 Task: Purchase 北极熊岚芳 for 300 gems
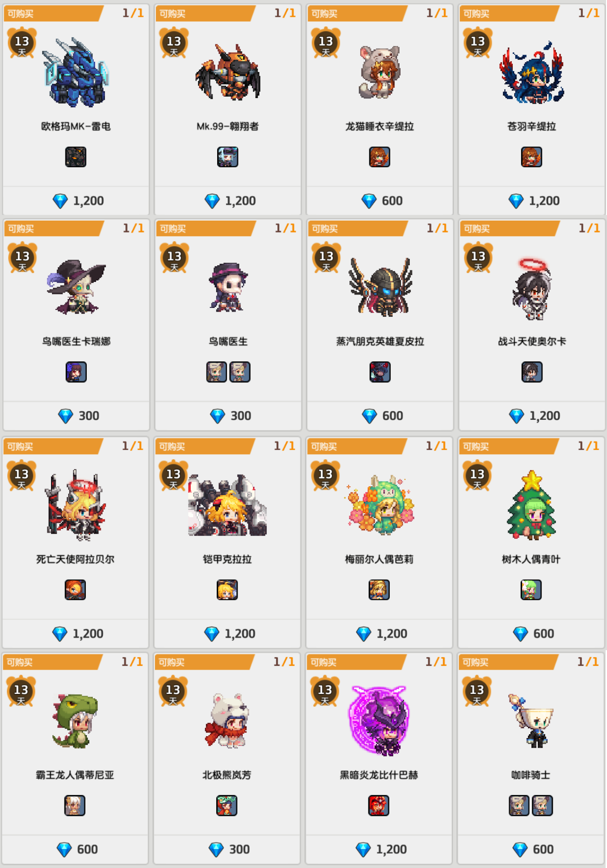point(229,849)
